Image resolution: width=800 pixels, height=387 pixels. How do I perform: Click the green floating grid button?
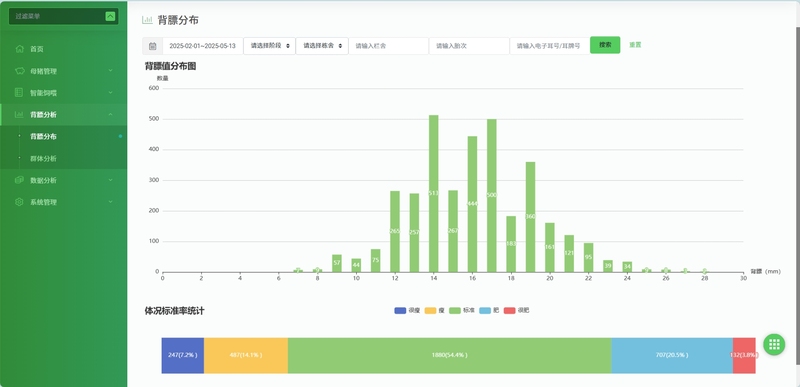774,344
